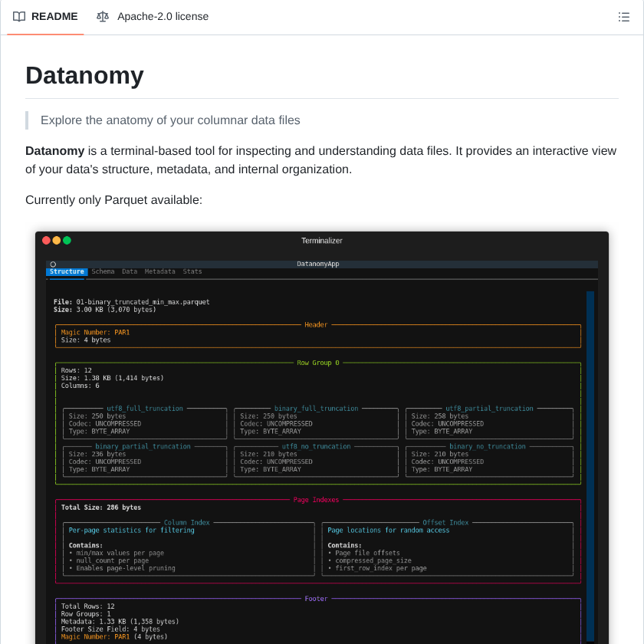Switch to the Stats tab

[x=192, y=271]
